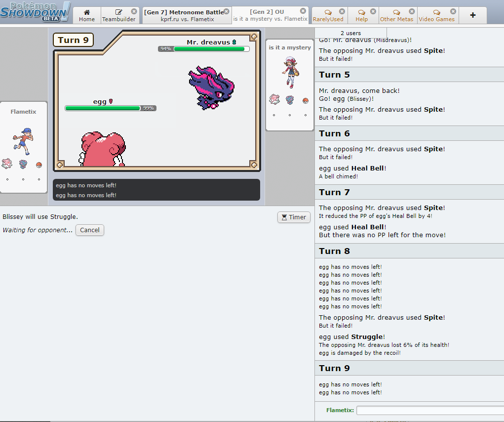Click 'Blissey will use Struggle.' text

pyautogui.click(x=40, y=217)
